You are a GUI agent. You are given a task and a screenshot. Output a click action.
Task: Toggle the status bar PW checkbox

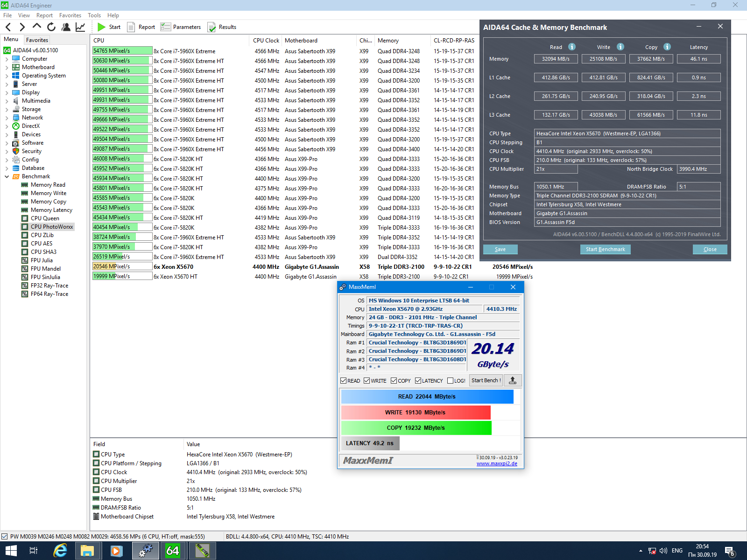(4, 537)
